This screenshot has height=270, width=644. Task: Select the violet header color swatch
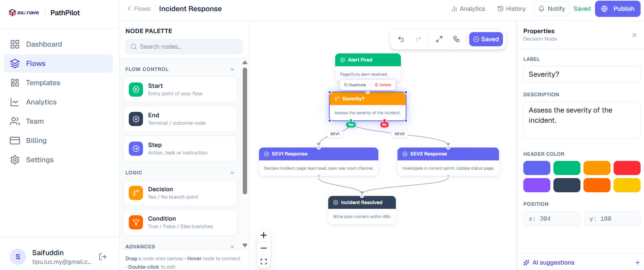pos(537,185)
